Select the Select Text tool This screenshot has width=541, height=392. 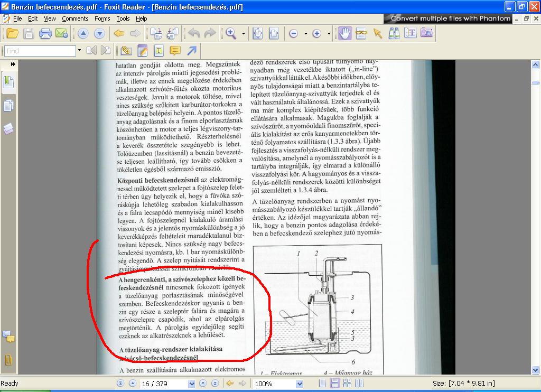point(410,33)
